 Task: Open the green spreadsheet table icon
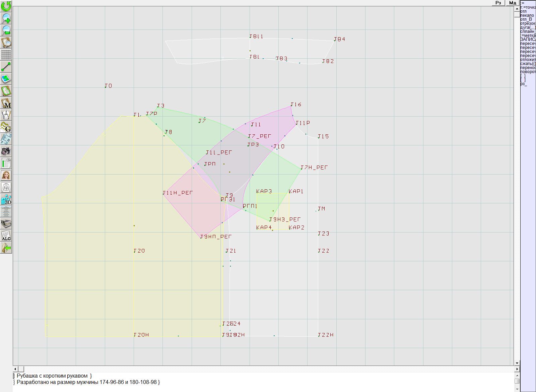(6, 163)
